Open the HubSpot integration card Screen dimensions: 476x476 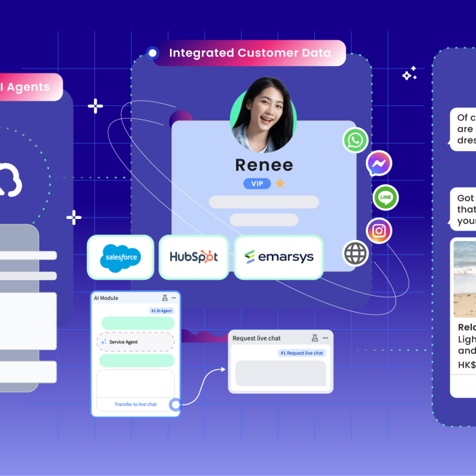tap(194, 258)
